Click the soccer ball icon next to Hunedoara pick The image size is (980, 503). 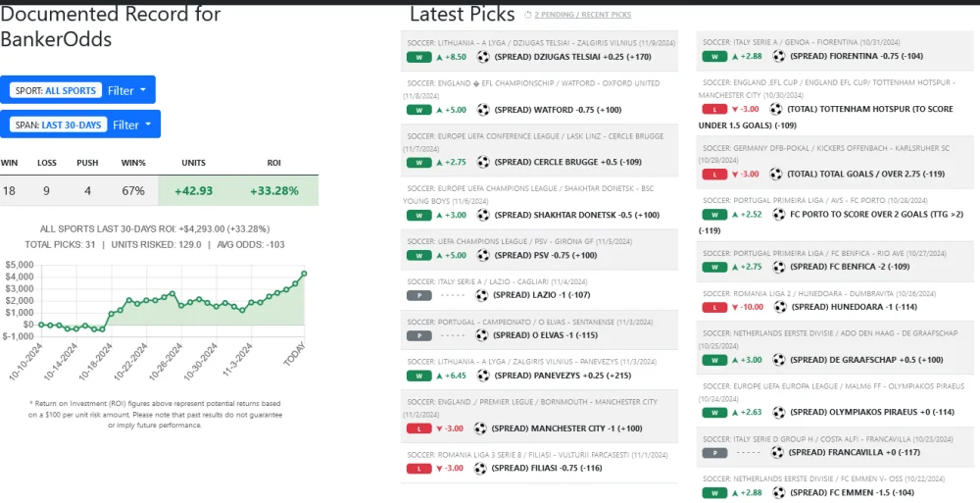coord(779,306)
